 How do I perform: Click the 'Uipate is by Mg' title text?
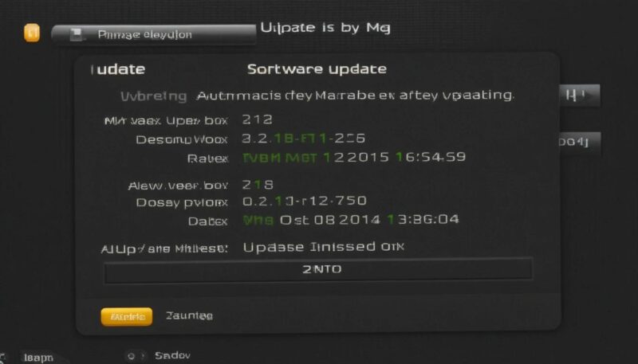(x=325, y=28)
